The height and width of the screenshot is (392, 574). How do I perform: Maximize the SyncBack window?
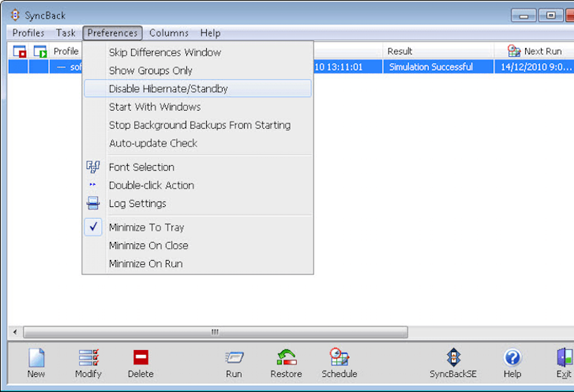pyautogui.click(x=550, y=15)
